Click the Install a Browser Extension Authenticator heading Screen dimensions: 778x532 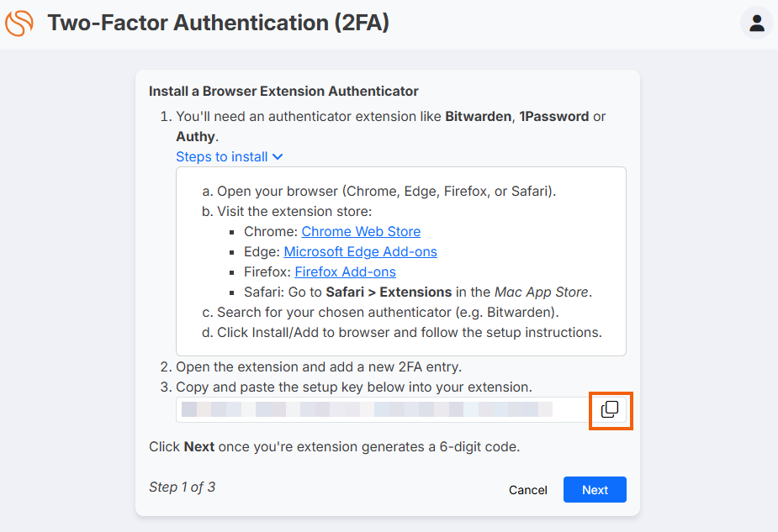(x=283, y=92)
